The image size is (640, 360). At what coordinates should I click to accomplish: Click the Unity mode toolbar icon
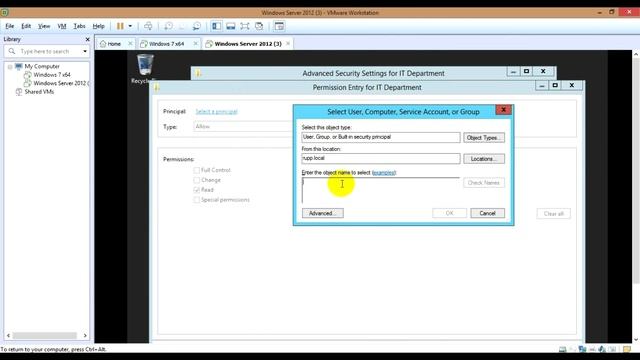[x=259, y=26]
